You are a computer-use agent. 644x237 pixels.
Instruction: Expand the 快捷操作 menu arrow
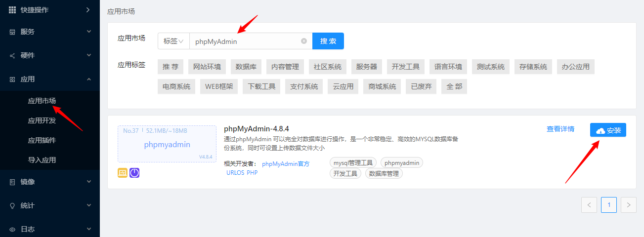pyautogui.click(x=88, y=10)
